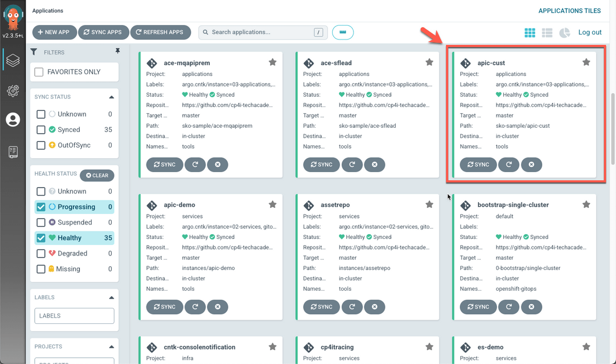This screenshot has height=364, width=616.
Task: Collapse the Projects filter section
Action: click(x=111, y=347)
